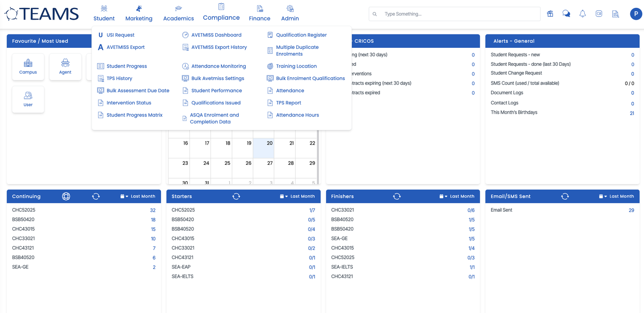This screenshot has width=644, height=313.
Task: Click the USI Request U icon
Action: 101,35
